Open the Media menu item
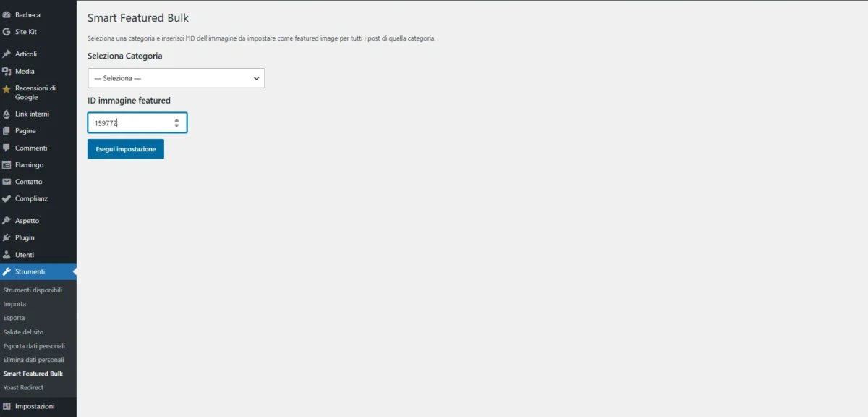 [38, 71]
